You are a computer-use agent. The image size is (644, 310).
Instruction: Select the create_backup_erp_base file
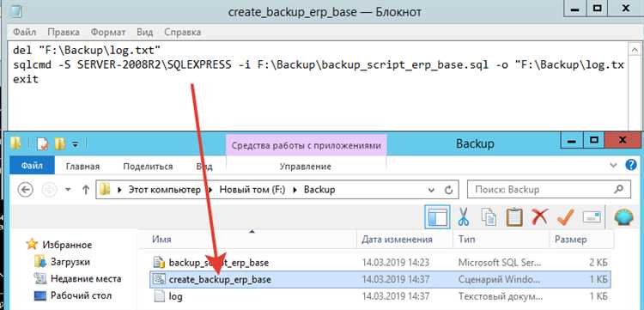tap(380, 279)
